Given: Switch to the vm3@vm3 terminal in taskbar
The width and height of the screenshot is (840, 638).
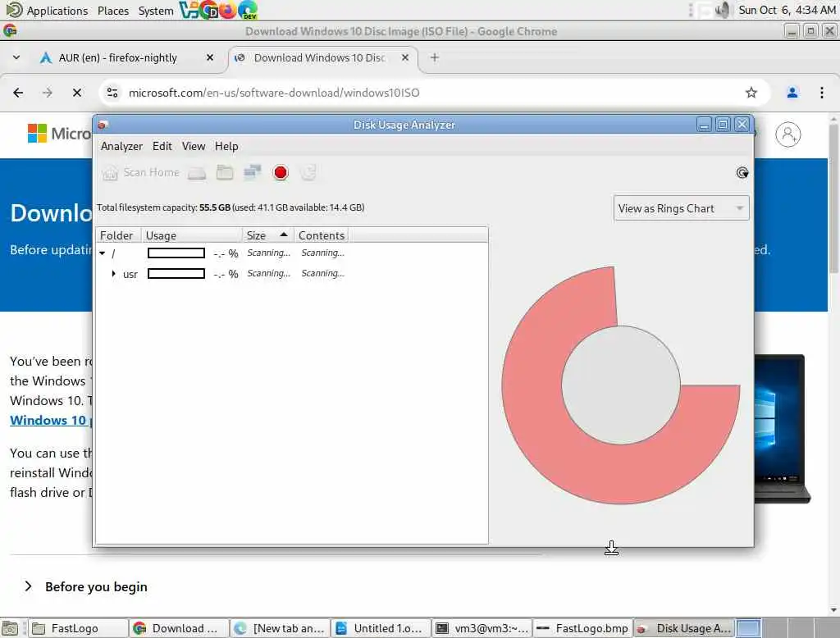Looking at the screenshot, I should pos(482,628).
